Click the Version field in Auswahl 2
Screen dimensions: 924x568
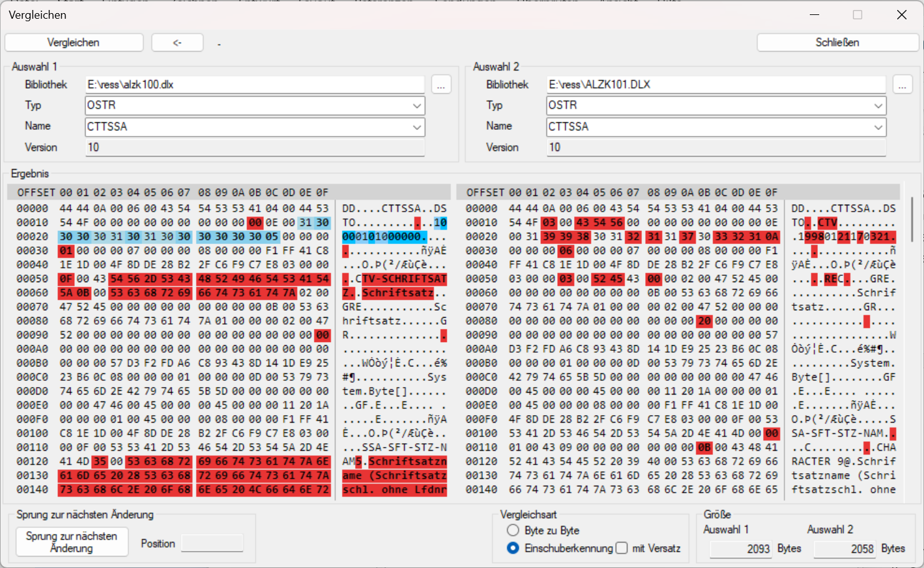716,147
